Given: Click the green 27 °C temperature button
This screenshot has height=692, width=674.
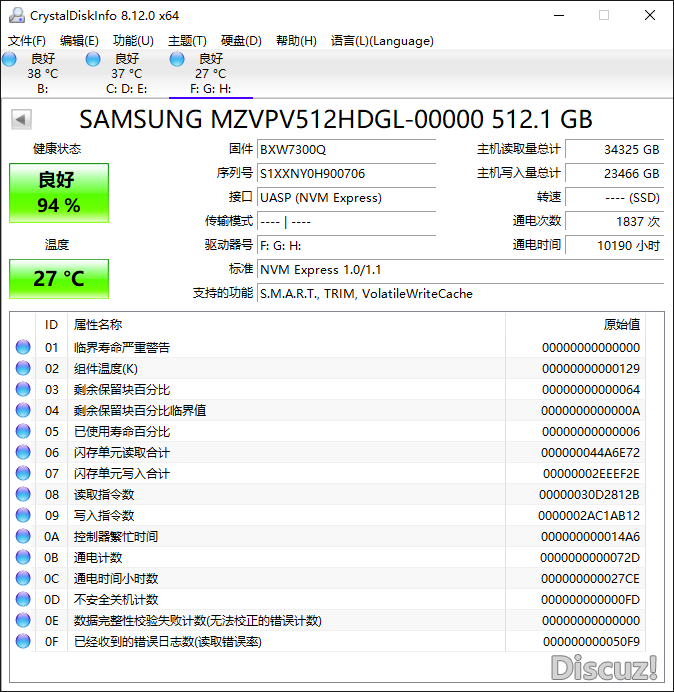Looking at the screenshot, I should pos(59,278).
